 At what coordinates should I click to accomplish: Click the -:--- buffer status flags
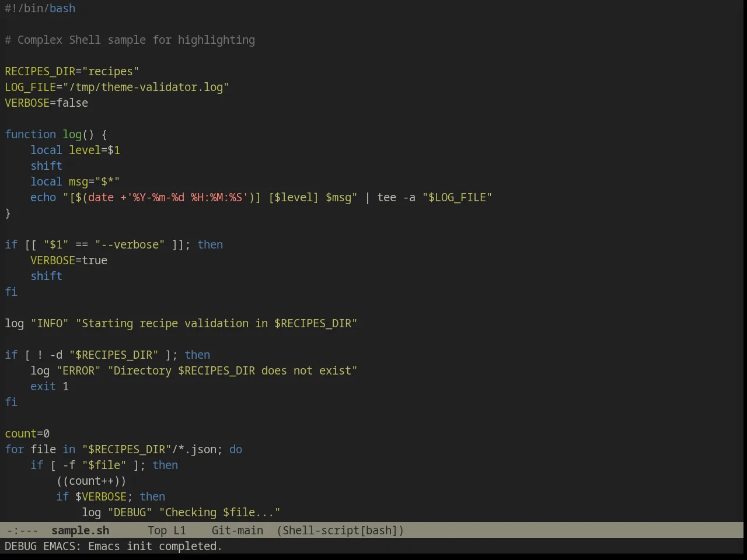[22, 530]
